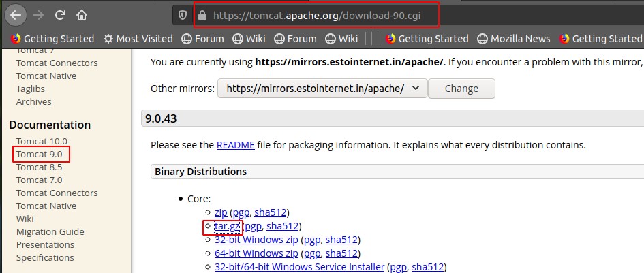Click the Change mirror button
Screen dimensions: 644x273
[461, 89]
